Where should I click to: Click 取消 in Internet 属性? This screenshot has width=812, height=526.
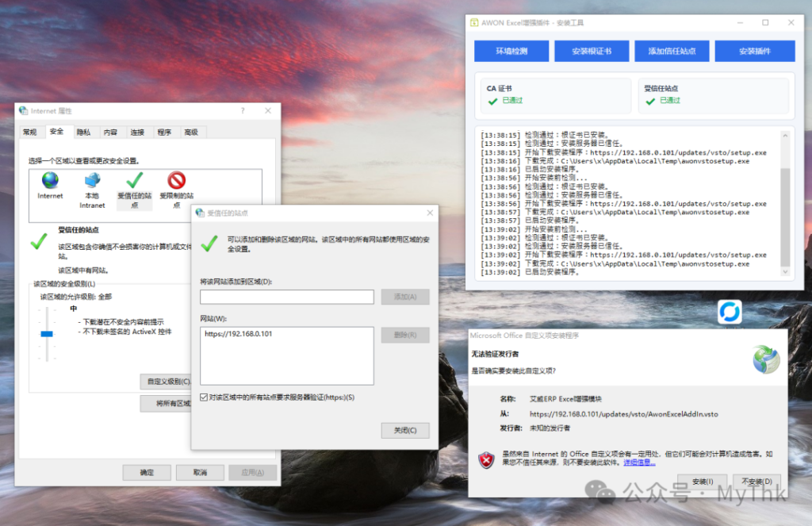point(201,473)
